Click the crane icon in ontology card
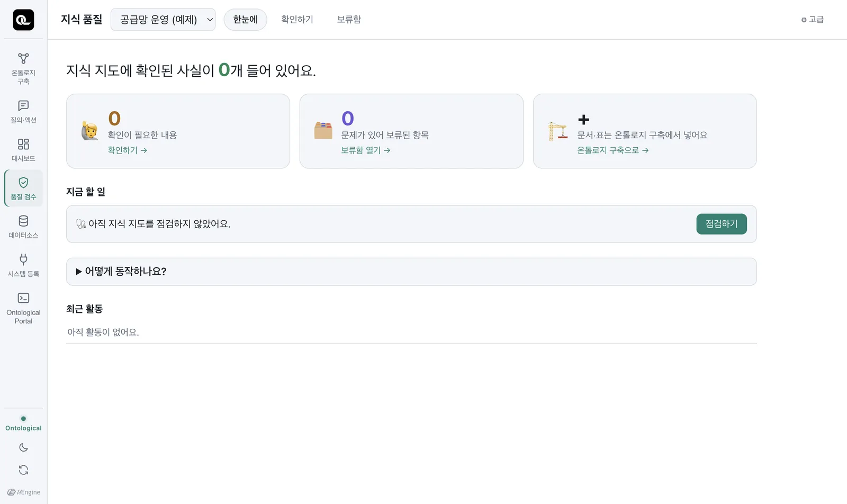The width and height of the screenshot is (847, 504). pos(557,131)
